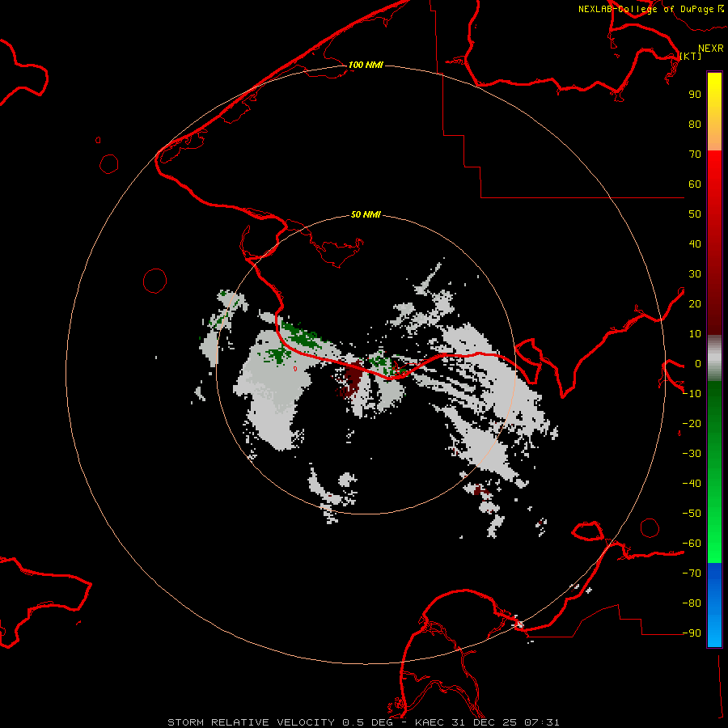This screenshot has width=728, height=728.
Task: Click the -60 value on the velocity scale
Action: click(x=692, y=544)
